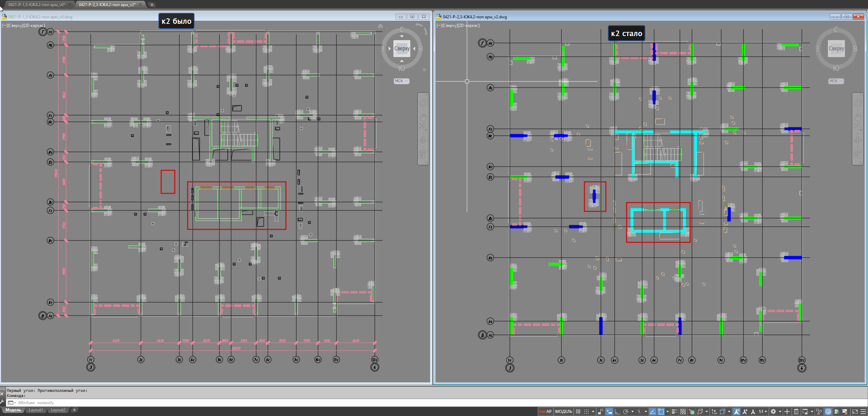This screenshot has width=868, height=416.
Task: Click the SteeringWheel icon in left navigation bar
Action: pos(423,103)
